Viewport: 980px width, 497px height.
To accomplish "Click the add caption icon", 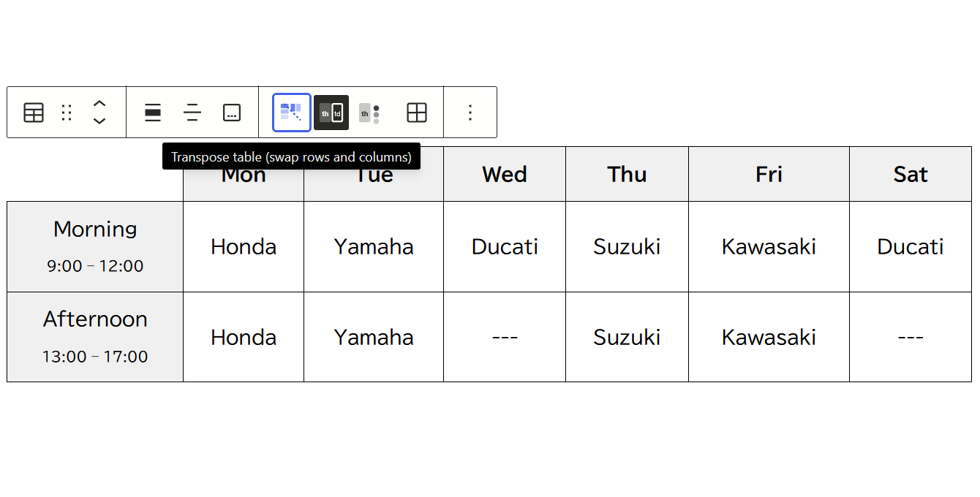I will point(232,113).
